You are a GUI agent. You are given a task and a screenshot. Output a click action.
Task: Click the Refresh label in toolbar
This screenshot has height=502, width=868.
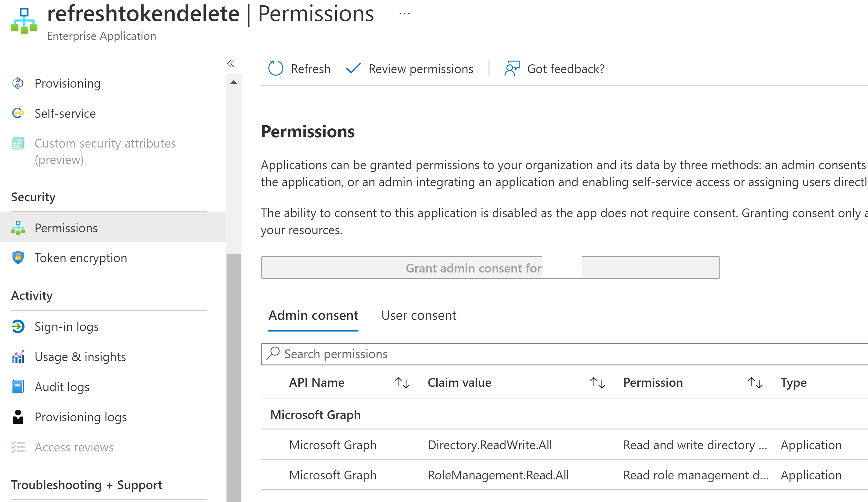pos(311,69)
